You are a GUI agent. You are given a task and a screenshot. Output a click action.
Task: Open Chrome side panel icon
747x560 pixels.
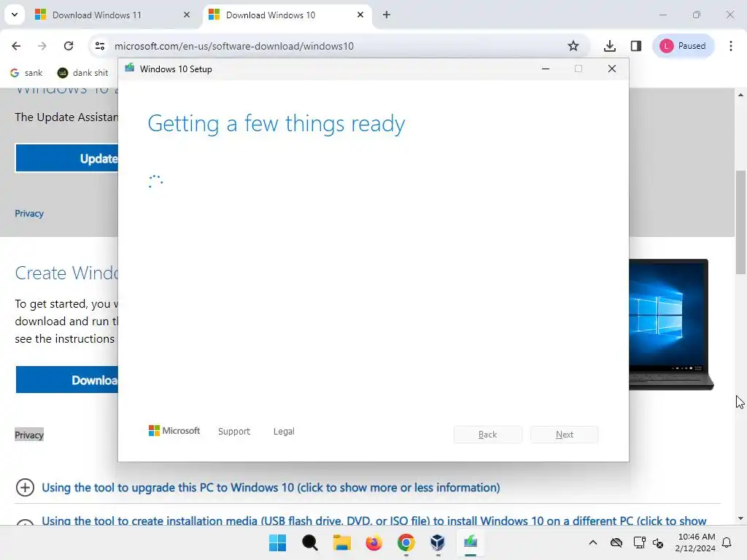point(636,46)
